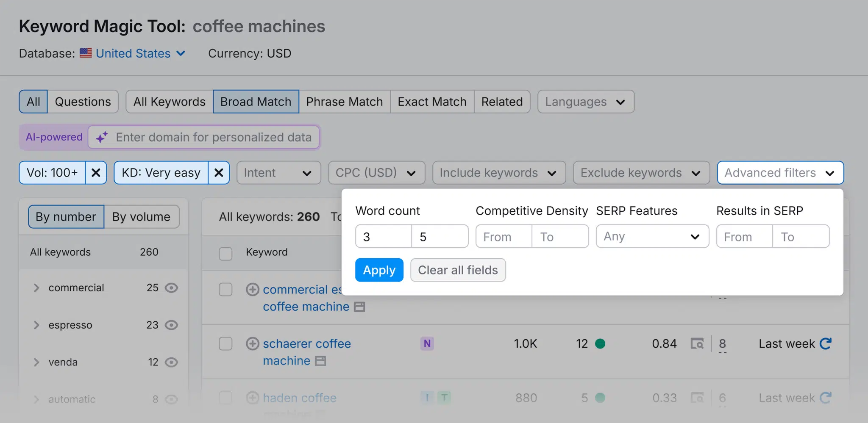Open the KD: Very easy filter chip
This screenshot has height=423, width=868.
click(161, 173)
